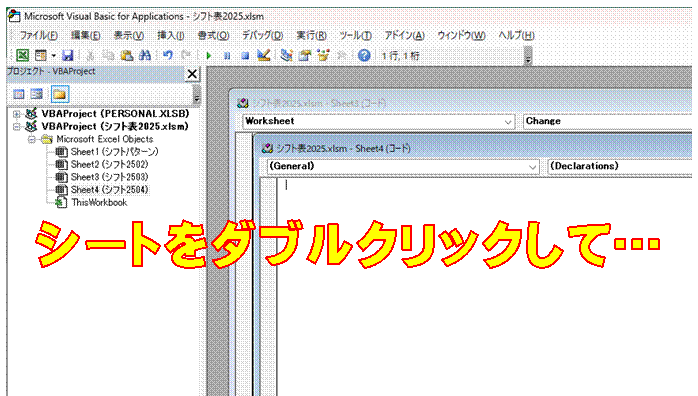Save the project with the floppy icon
This screenshot has width=698, height=396.
click(x=68, y=56)
